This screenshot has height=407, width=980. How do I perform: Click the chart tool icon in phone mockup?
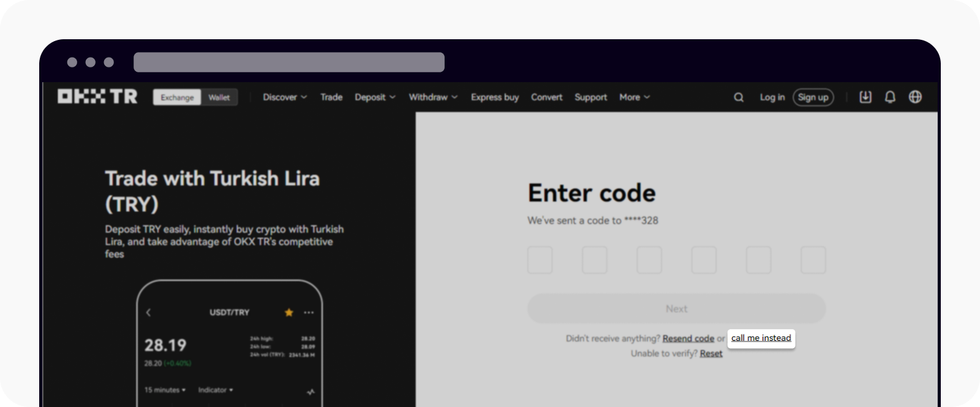pos(311,392)
